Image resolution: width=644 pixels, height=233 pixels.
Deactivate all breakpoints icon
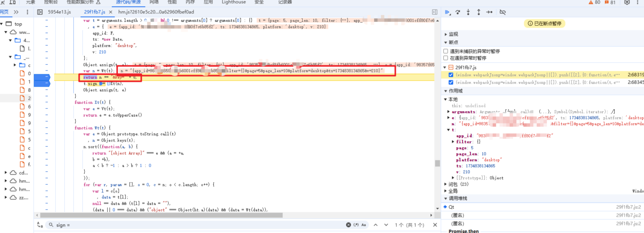coord(502,12)
